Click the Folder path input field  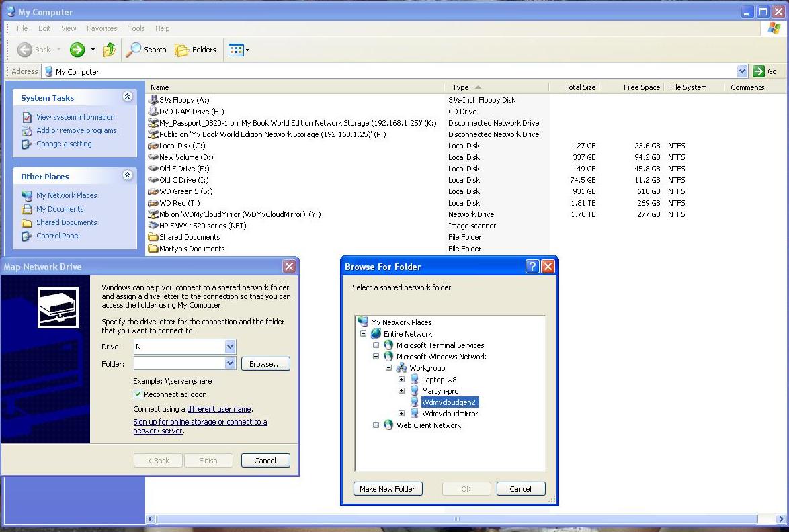click(178, 363)
